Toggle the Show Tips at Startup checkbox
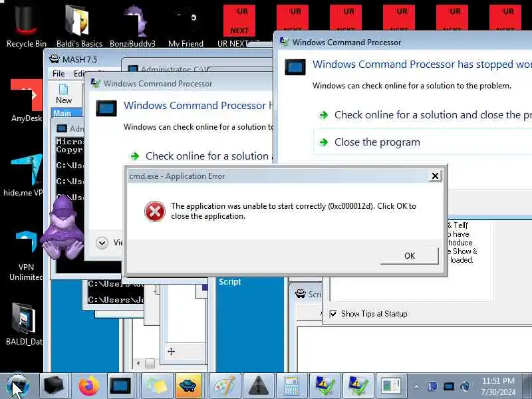 tap(333, 313)
